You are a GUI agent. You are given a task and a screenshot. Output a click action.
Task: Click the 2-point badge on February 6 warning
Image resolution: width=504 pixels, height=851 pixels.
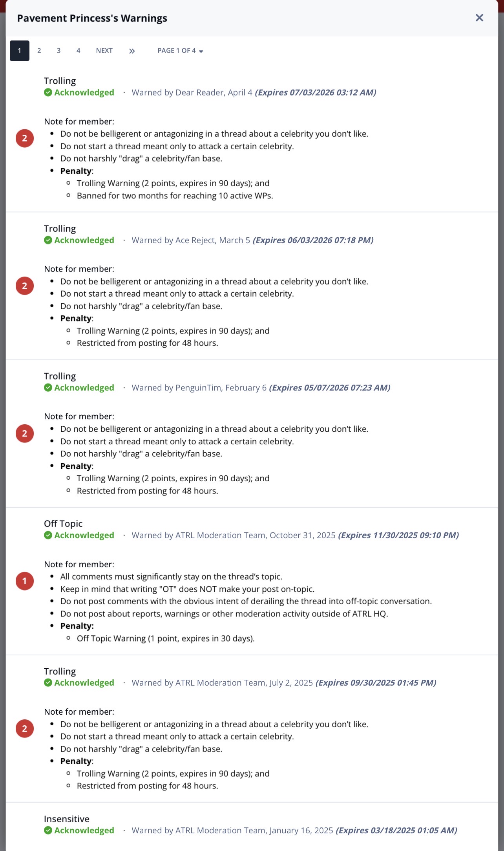click(x=25, y=434)
